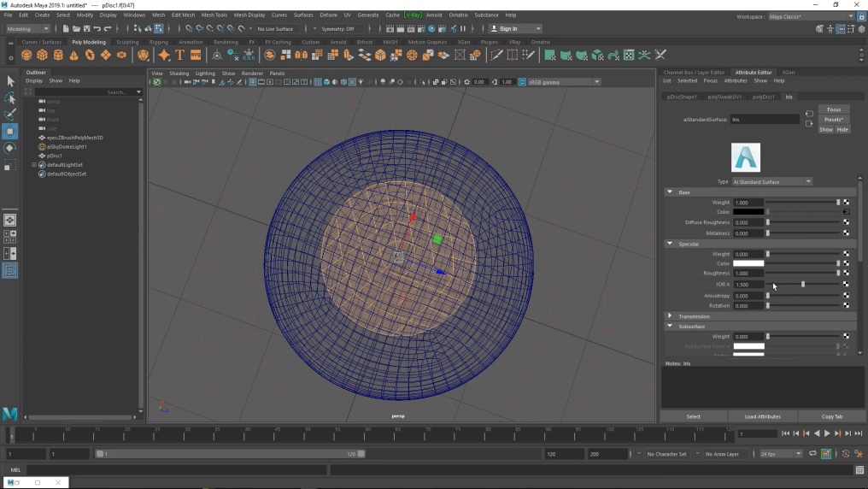The image size is (868, 489).
Task: Choose the Select tool arrow in toolbox
Action: point(10,81)
